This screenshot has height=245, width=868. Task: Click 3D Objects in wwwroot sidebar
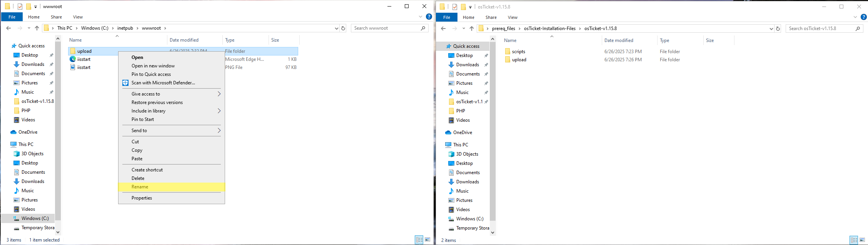click(x=28, y=154)
